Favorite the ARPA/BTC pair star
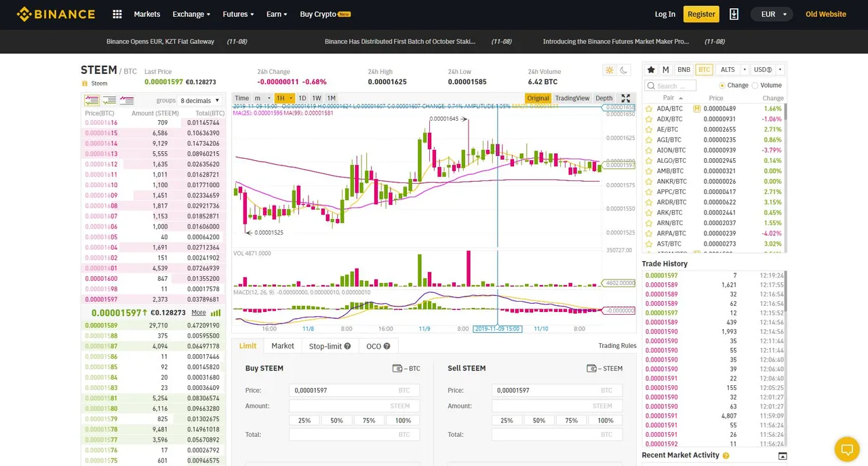This screenshot has width=868, height=466. 649,233
